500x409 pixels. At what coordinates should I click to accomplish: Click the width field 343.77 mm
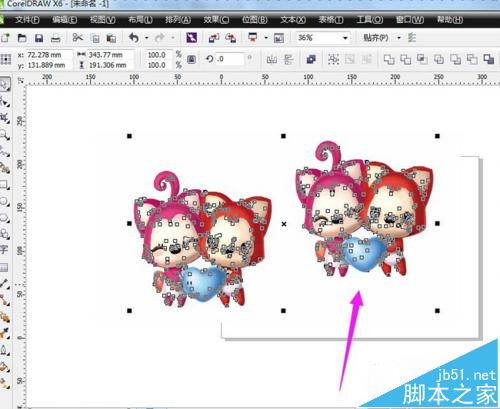click(x=111, y=55)
